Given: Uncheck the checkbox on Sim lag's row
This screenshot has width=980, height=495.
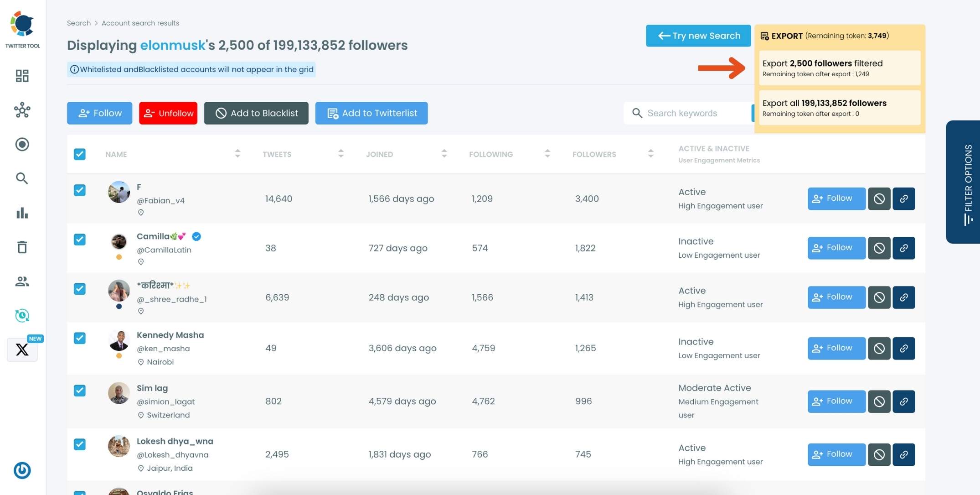Looking at the screenshot, I should (80, 391).
